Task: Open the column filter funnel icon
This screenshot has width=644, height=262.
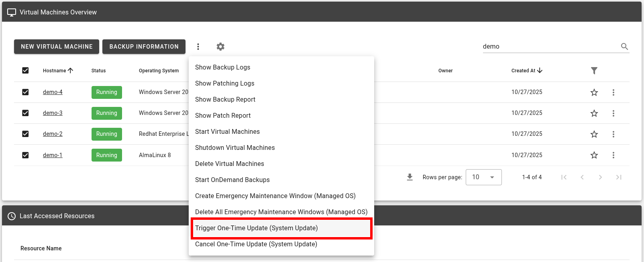Action: coord(594,71)
